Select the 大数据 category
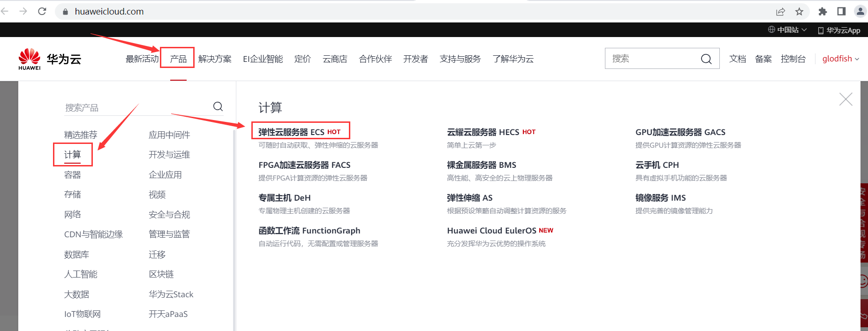 [x=76, y=294]
